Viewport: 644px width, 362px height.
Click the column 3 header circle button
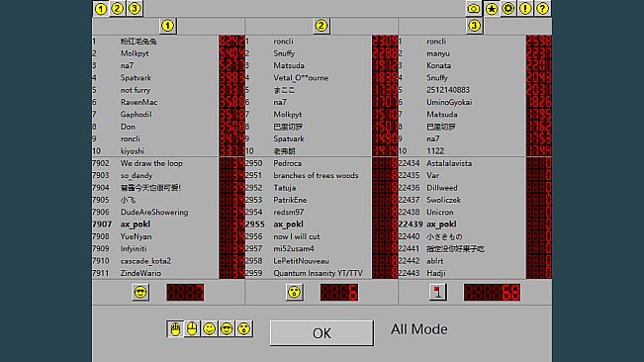475,26
